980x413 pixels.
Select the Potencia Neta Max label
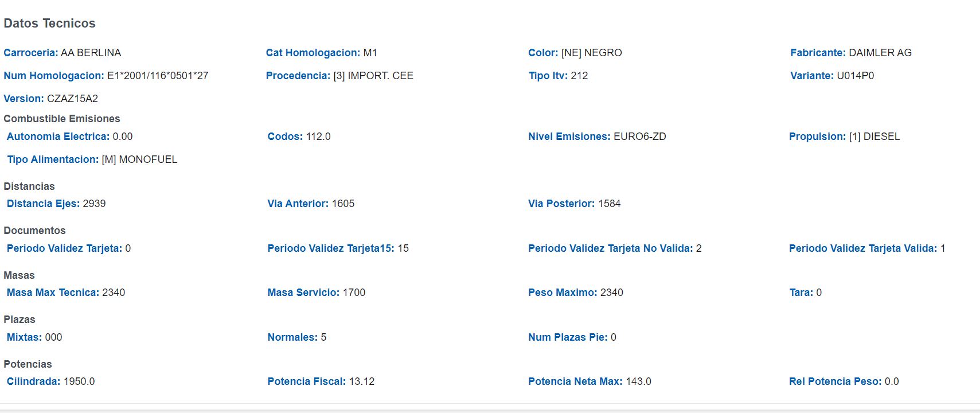click(575, 381)
